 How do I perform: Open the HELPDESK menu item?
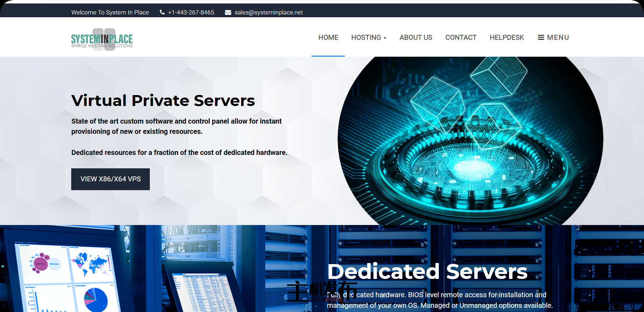click(507, 37)
